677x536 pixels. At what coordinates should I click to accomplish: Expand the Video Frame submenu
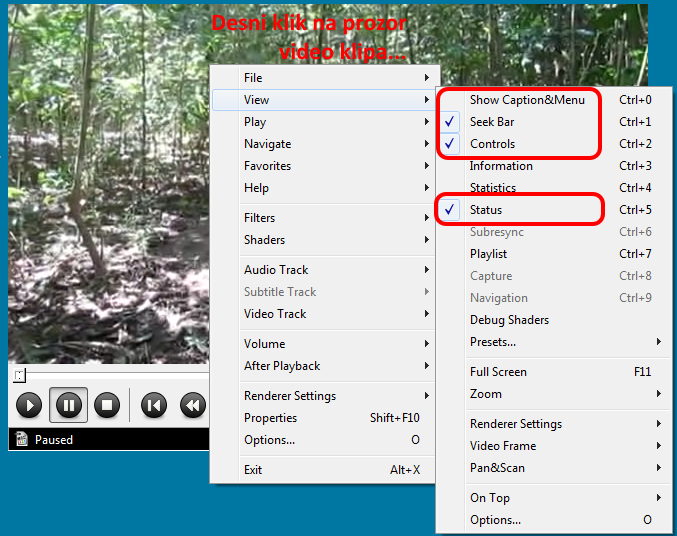554,446
